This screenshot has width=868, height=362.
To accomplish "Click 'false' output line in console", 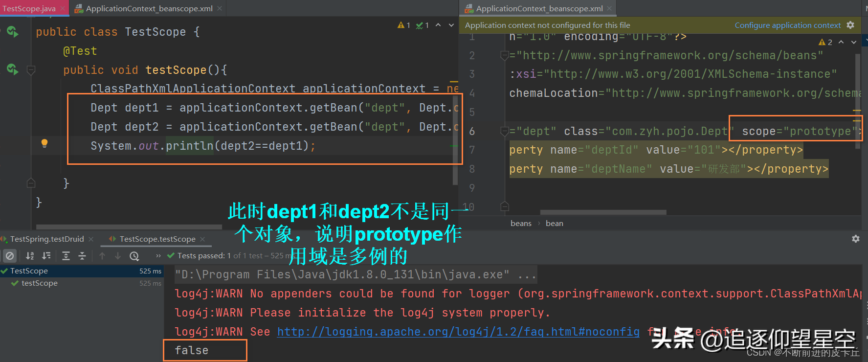I will (192, 350).
